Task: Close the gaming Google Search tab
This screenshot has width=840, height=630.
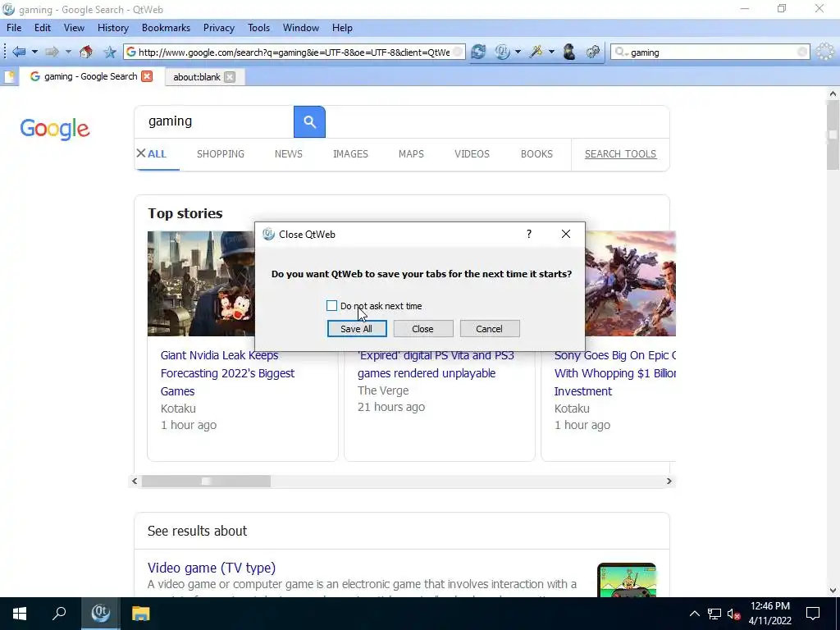Action: [x=147, y=76]
